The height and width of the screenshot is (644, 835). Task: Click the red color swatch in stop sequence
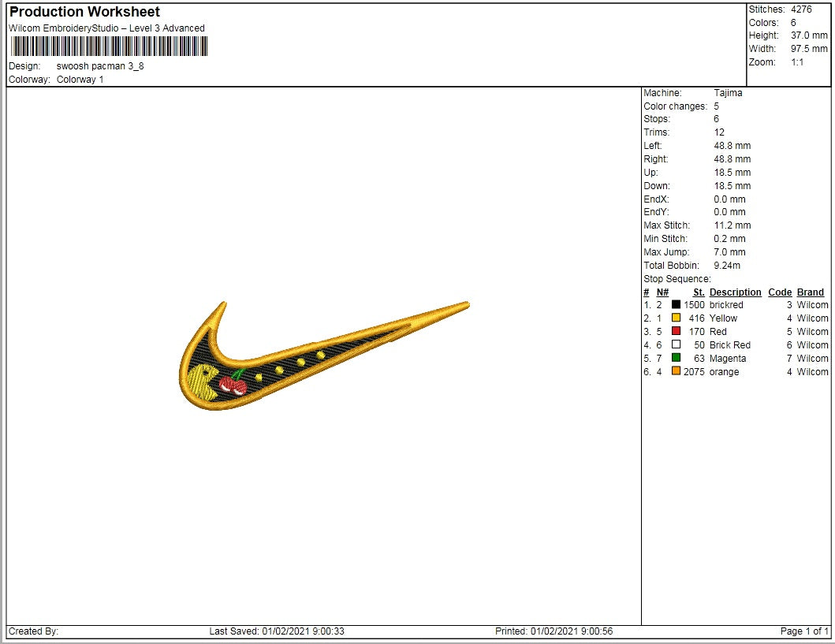click(x=676, y=331)
